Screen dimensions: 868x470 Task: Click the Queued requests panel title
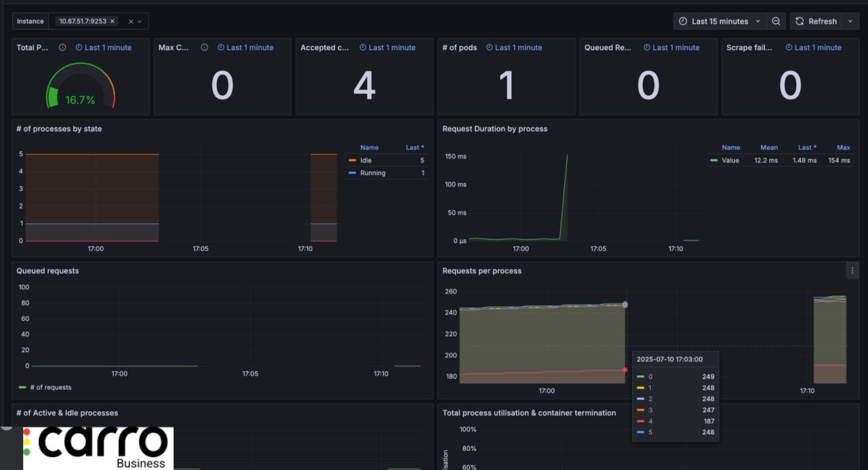pyautogui.click(x=47, y=271)
